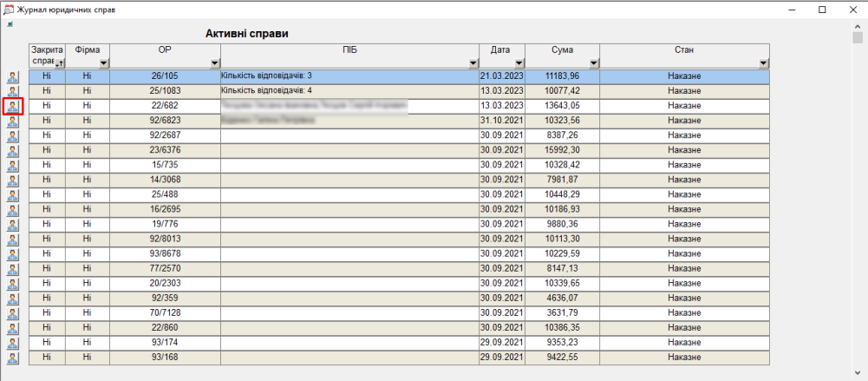
Task: Select the row with sum 11183,96
Action: click(562, 76)
